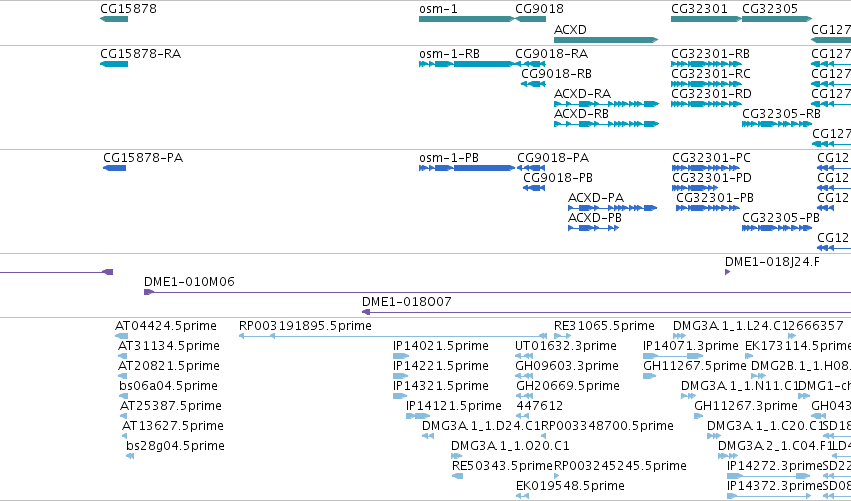
Task: Click the CG32305-PB coding glyph
Action: [x=777, y=228]
